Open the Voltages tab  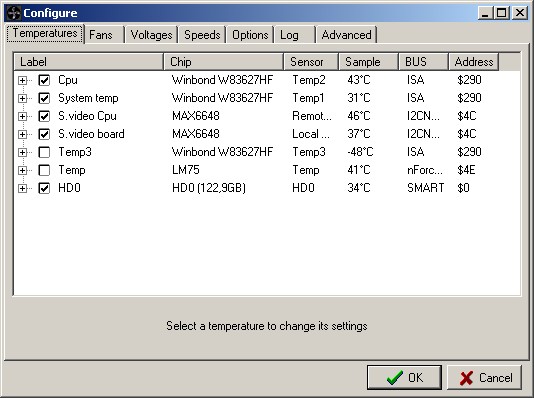pos(151,35)
